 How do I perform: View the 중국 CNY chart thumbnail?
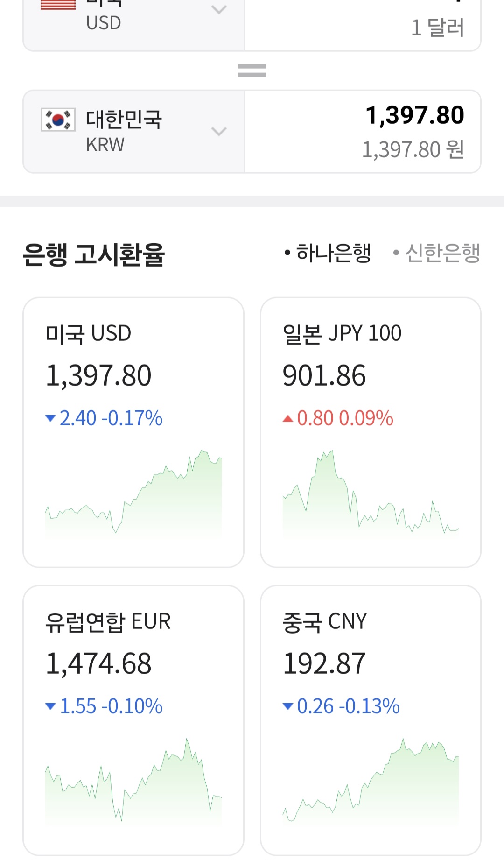coord(371,781)
